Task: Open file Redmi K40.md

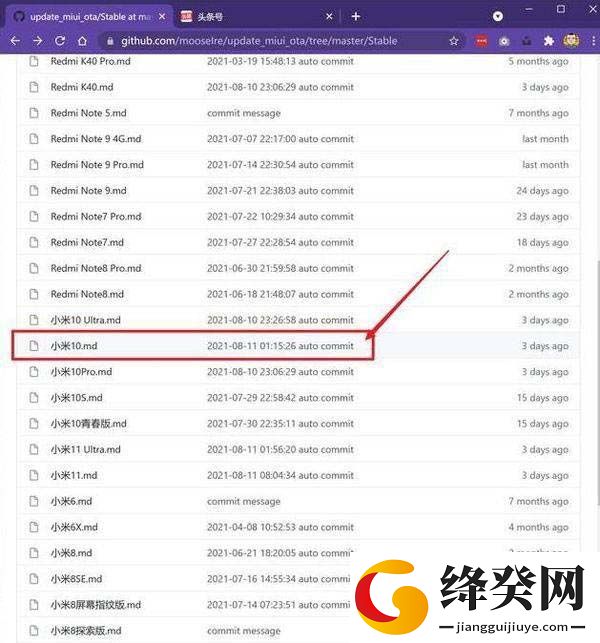Action: (x=82, y=87)
